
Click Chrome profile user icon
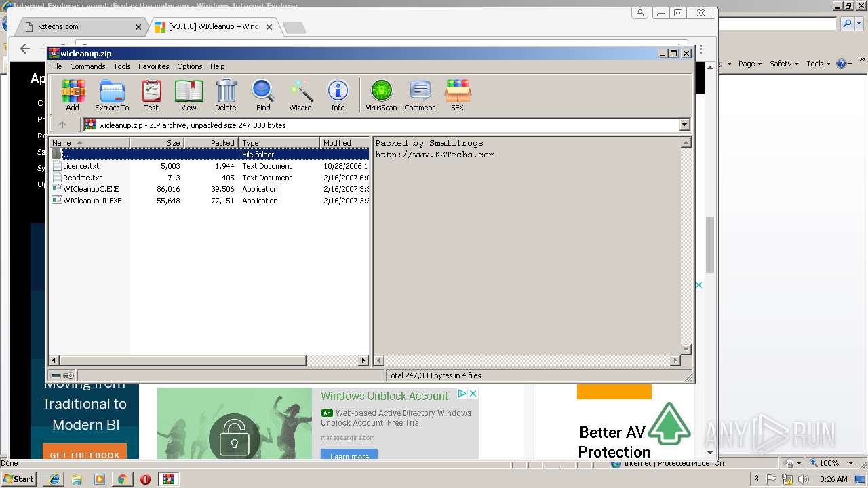640,13
